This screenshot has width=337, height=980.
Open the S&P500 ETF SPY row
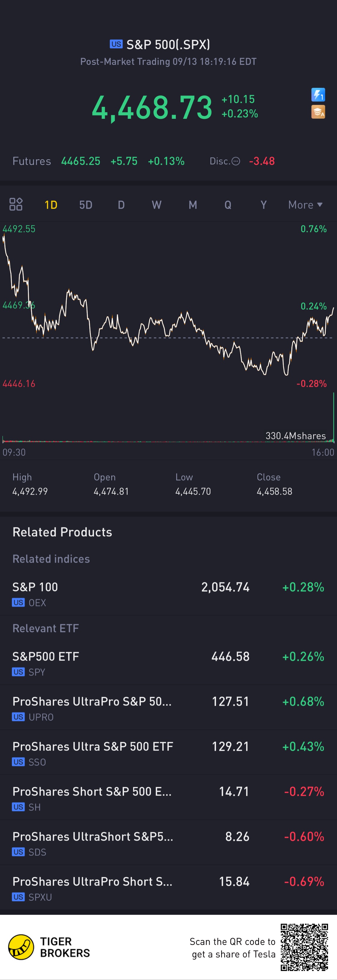(168, 663)
